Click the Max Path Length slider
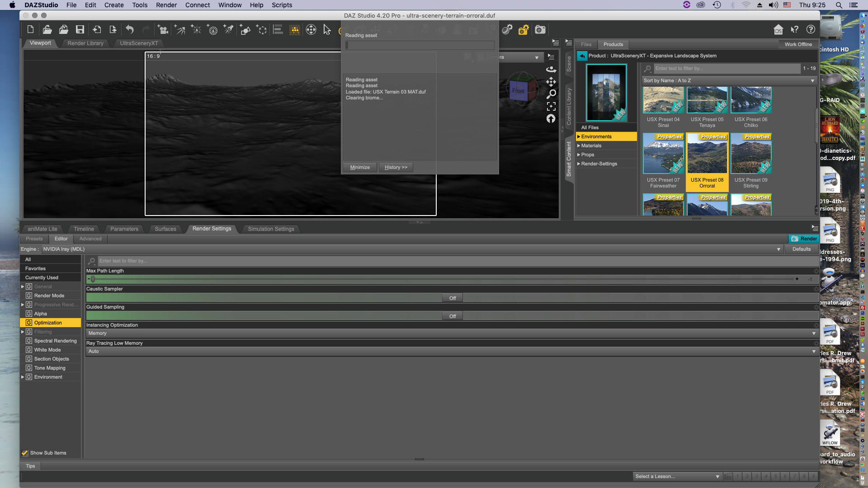 (x=443, y=279)
